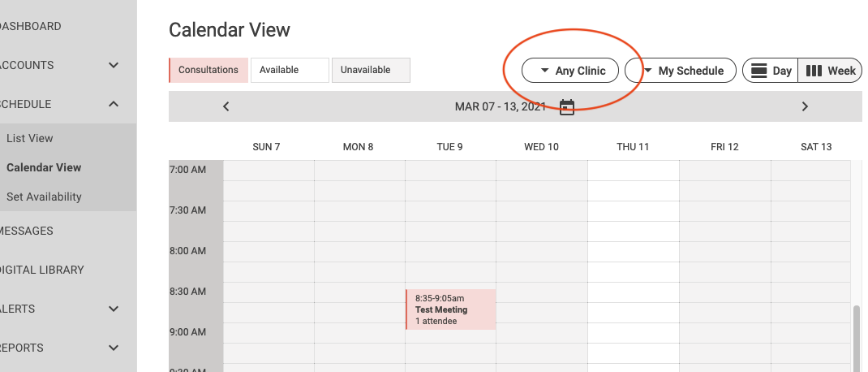Expand the Alerts sidebar section

pos(114,309)
